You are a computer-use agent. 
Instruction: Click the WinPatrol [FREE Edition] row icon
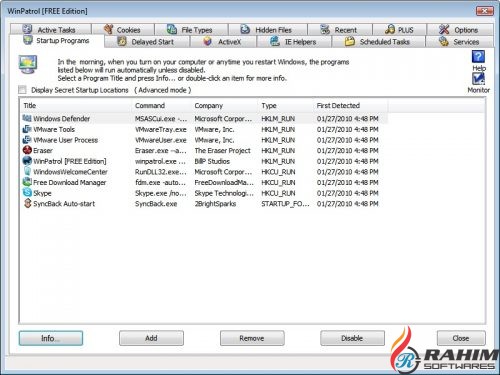pyautogui.click(x=27, y=161)
